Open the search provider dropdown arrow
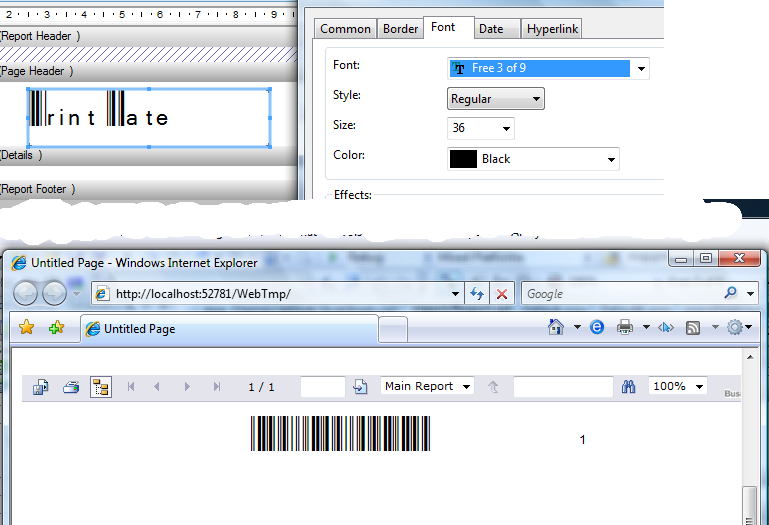 750,293
